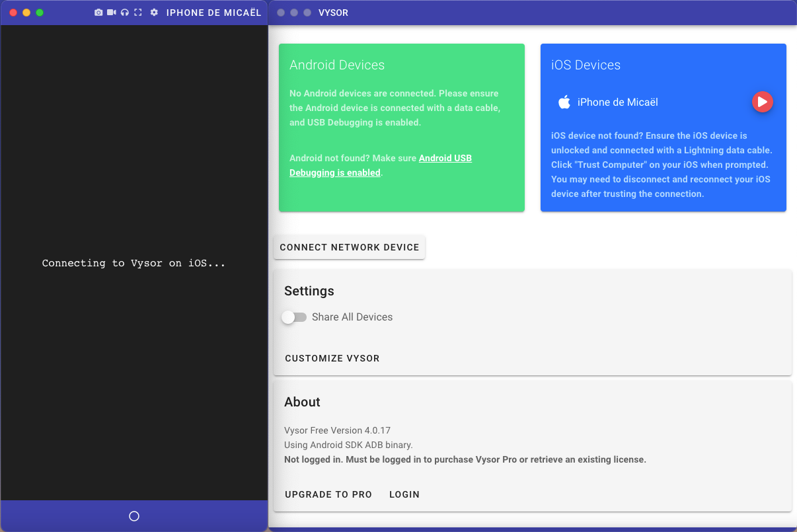This screenshot has height=532, width=797.
Task: Close the iPhone de Micaël window
Action: (13, 13)
